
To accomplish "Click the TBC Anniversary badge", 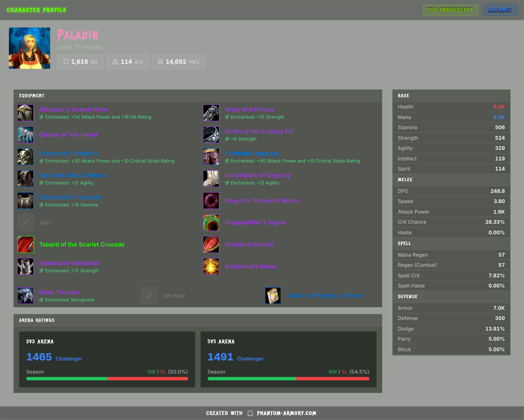I will click(x=450, y=10).
